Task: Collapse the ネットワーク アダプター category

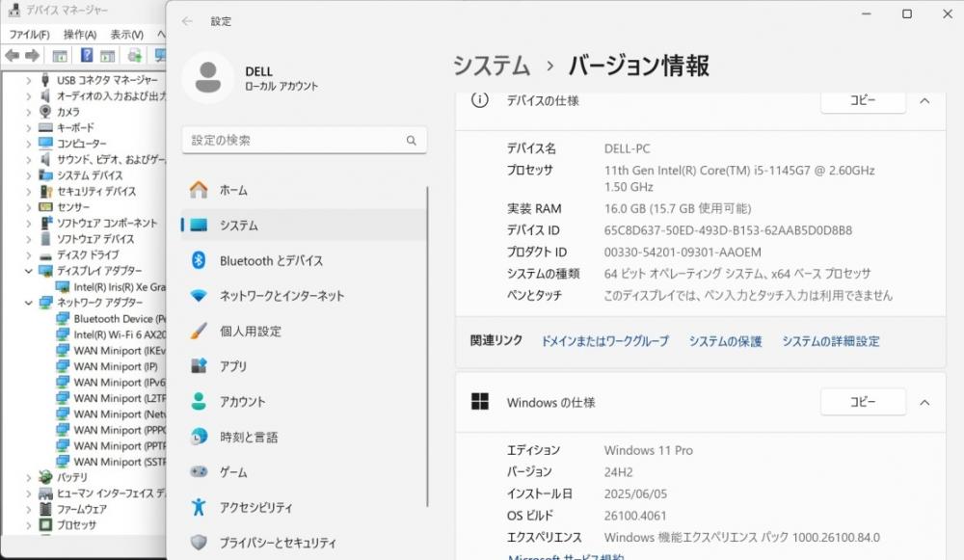Action: (28, 303)
